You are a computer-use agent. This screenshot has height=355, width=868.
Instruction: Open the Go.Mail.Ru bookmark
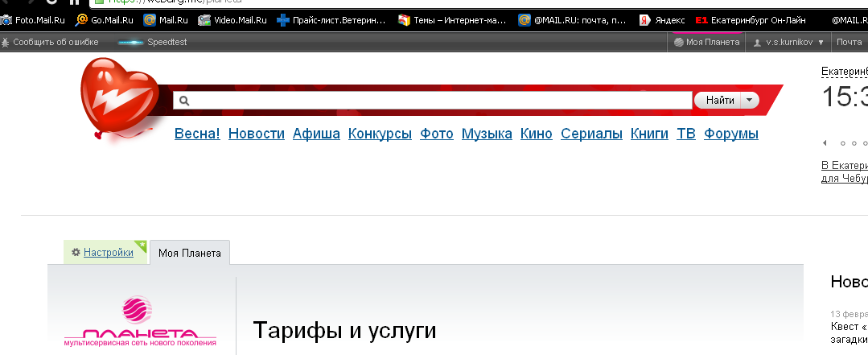105,20
